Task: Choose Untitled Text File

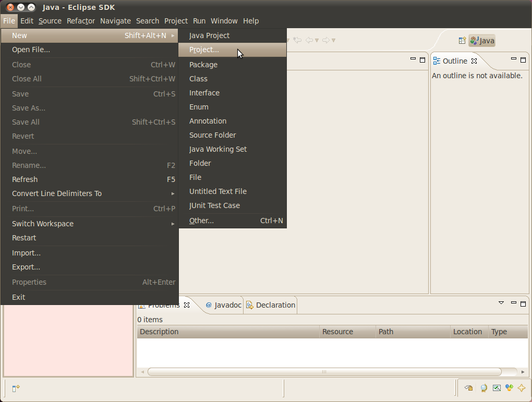Action: click(x=233, y=191)
